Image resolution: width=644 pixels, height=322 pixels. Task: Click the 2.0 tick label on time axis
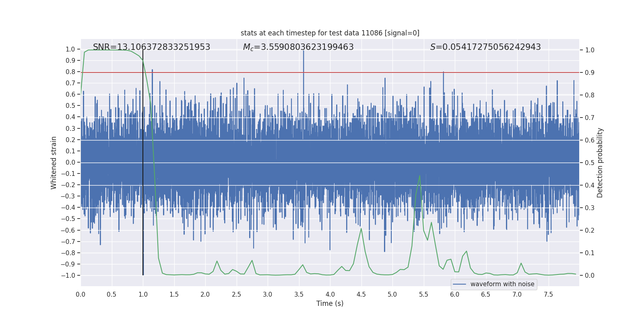tap(205, 295)
